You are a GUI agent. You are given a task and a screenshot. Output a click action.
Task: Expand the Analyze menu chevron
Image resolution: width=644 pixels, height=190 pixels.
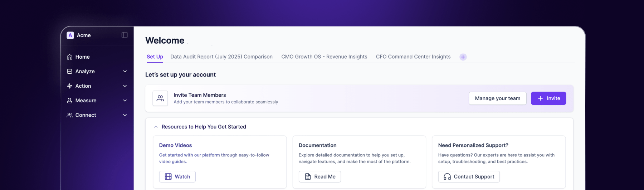point(125,72)
